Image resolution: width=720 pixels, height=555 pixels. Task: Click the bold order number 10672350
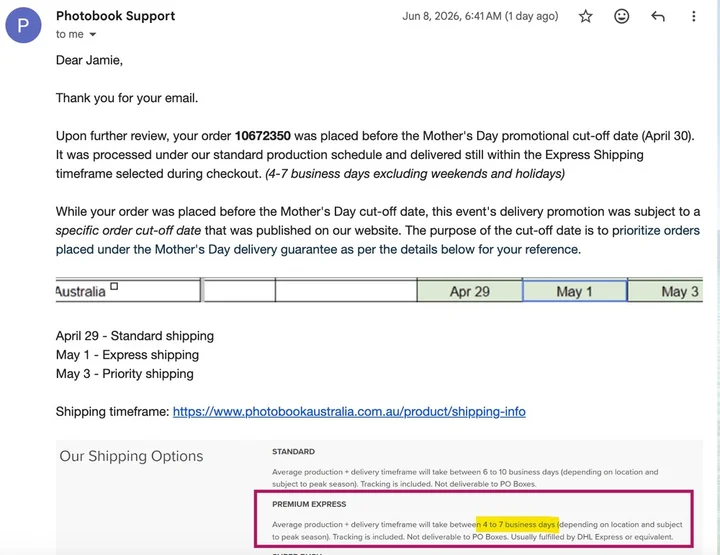tap(263, 136)
